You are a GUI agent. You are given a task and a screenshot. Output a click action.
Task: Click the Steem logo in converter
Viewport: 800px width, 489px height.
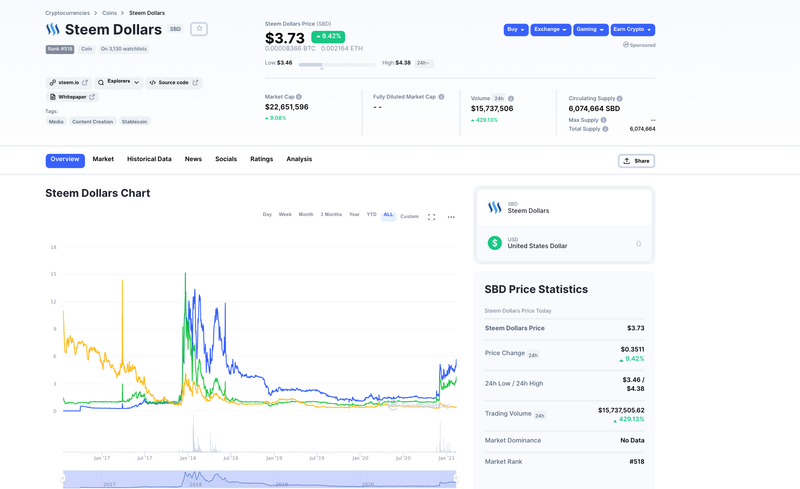coord(494,207)
